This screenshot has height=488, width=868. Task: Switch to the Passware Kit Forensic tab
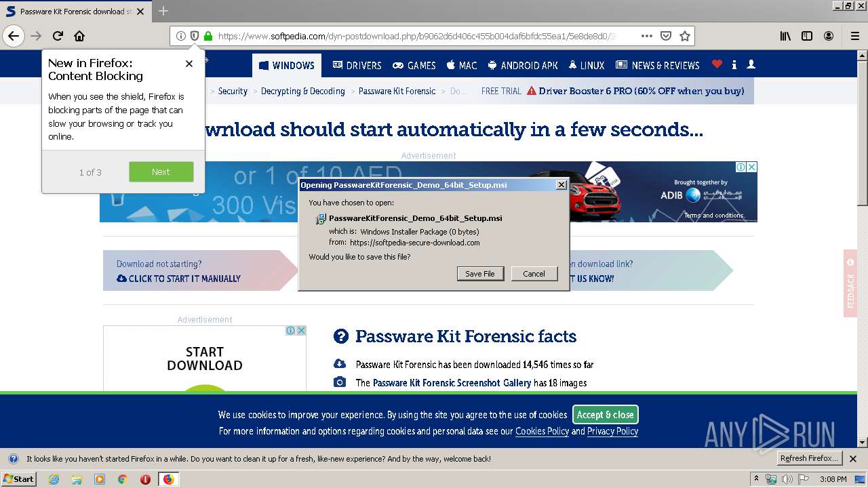pos(75,11)
